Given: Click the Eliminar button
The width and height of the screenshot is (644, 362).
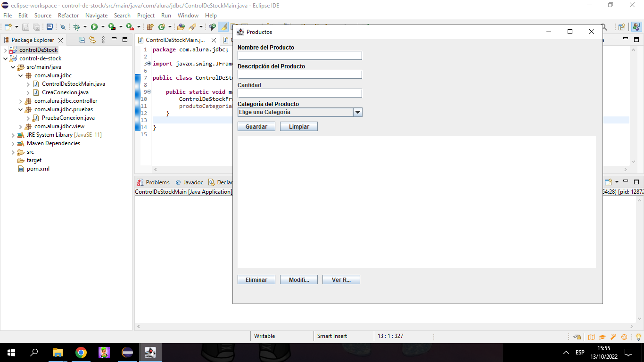Looking at the screenshot, I should 256,280.
